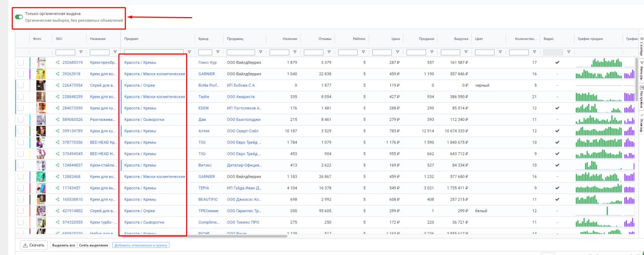Click filter funnel icon in Предмет column
Image resolution: width=644 pixels, height=255 pixels.
click(x=189, y=52)
